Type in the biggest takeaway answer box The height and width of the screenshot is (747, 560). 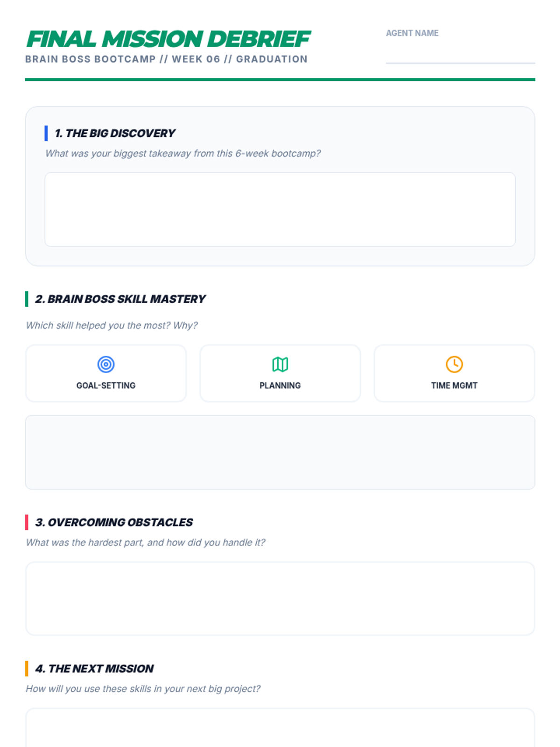click(280, 210)
